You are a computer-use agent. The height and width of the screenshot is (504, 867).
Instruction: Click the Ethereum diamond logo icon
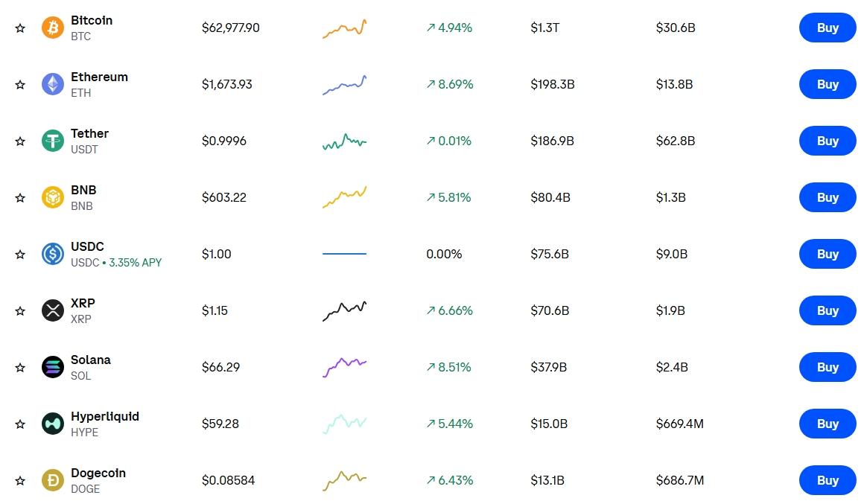(53, 84)
